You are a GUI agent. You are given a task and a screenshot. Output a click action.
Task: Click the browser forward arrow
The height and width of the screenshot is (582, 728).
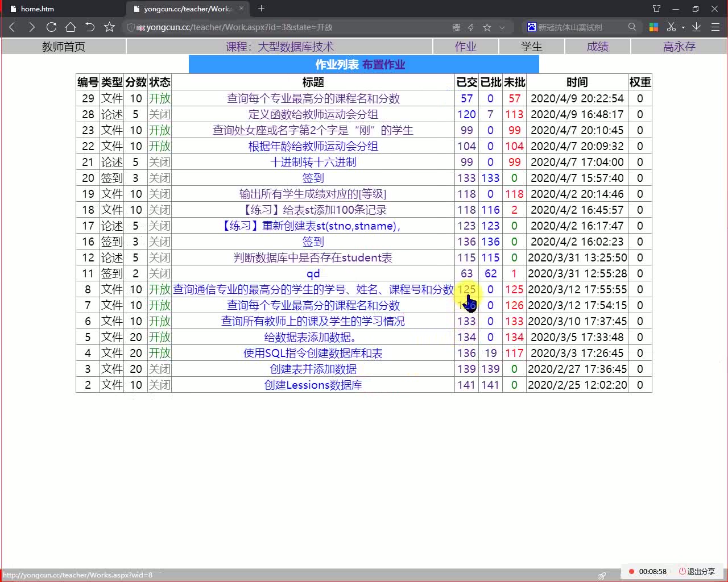(x=31, y=27)
